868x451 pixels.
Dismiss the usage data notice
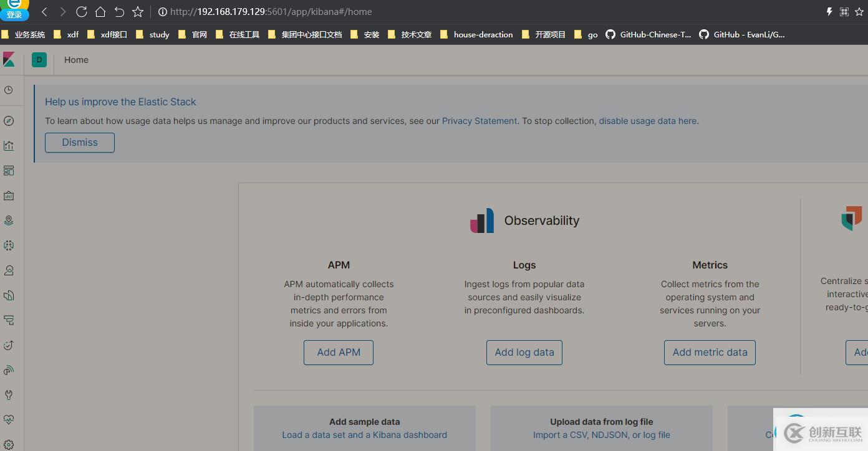click(x=80, y=143)
